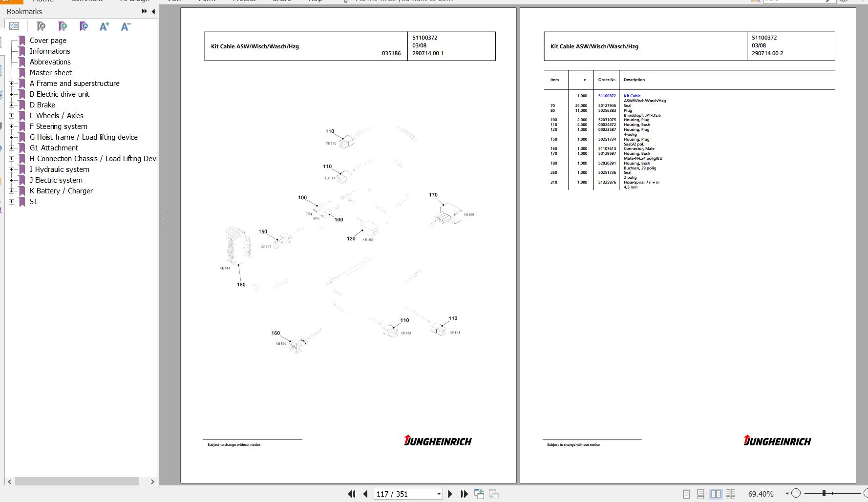This screenshot has width=868, height=502.
Task: Expand F Steering system bookmark
Action: coord(12,126)
